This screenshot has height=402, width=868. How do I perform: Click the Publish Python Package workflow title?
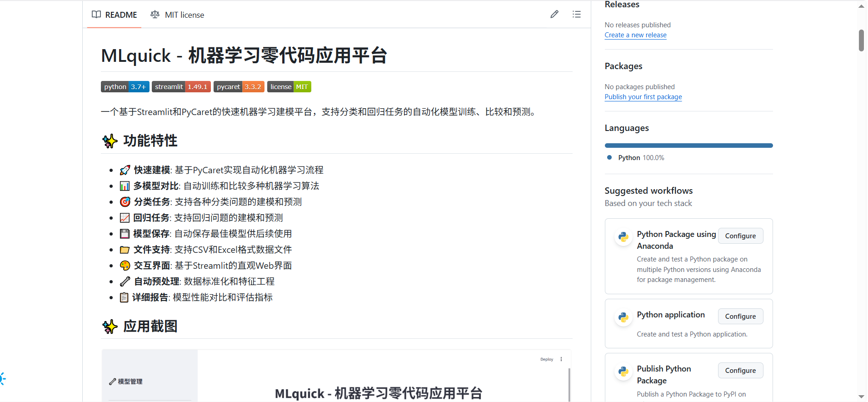[x=664, y=375]
